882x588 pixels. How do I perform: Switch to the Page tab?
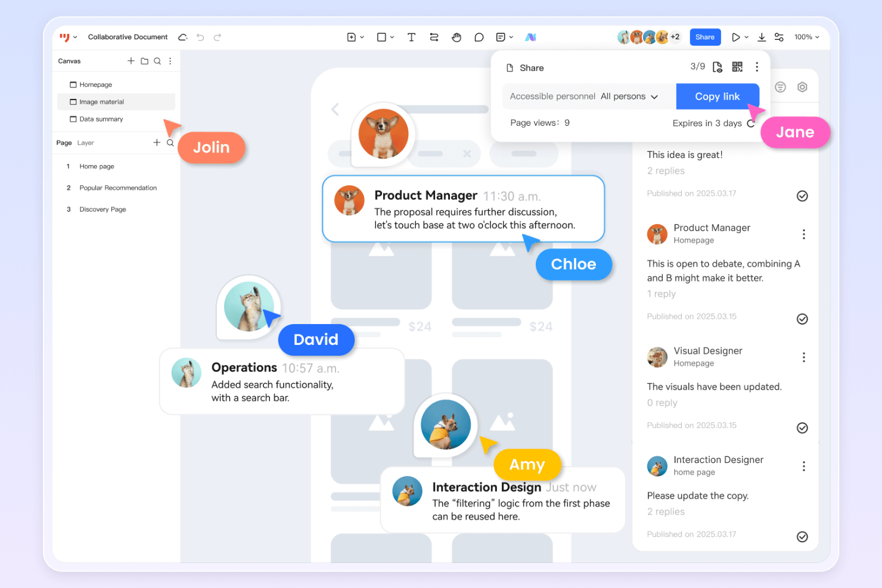coord(64,143)
